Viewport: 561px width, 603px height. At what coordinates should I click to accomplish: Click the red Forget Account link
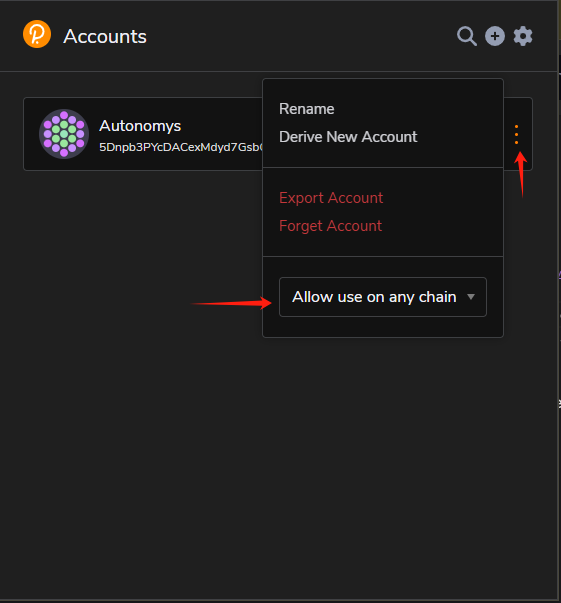tap(330, 226)
